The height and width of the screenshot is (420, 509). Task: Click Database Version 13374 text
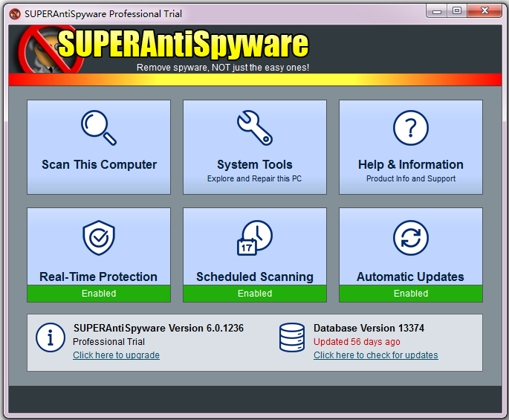[x=369, y=328]
